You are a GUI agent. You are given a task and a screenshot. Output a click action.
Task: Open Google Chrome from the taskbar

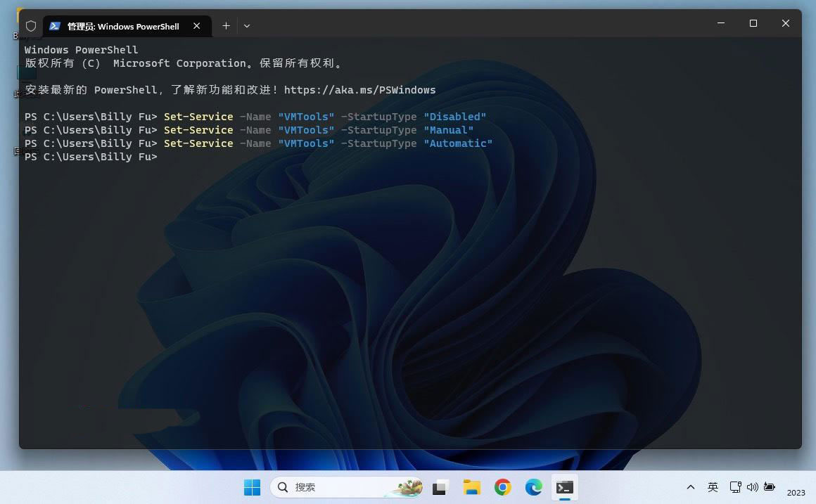coord(502,487)
